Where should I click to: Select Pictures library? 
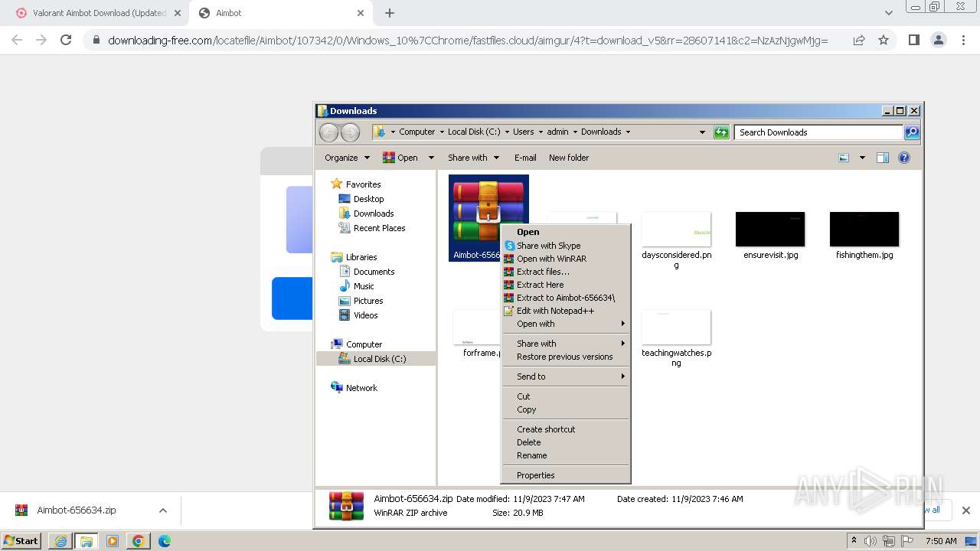[361, 301]
